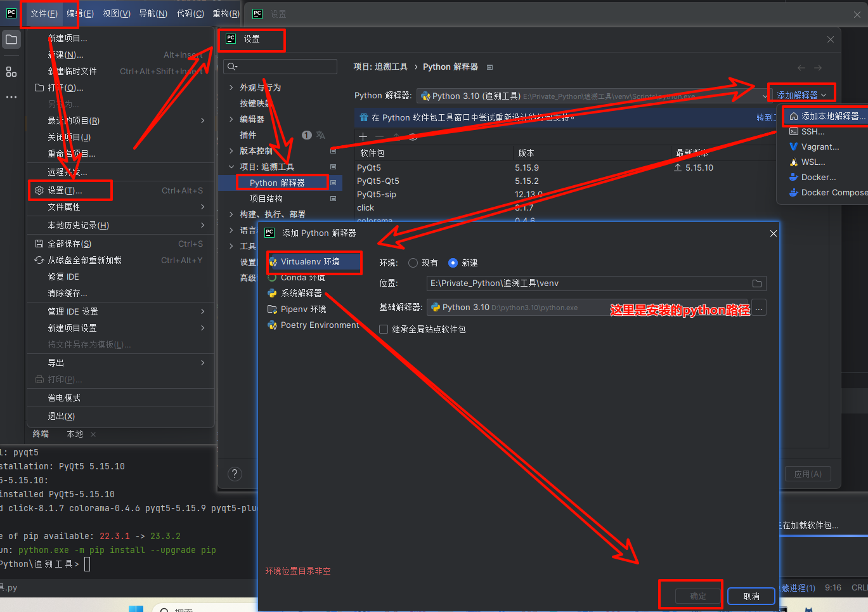The width and height of the screenshot is (868, 612).
Task: Select 现有 environment radio button
Action: point(413,263)
